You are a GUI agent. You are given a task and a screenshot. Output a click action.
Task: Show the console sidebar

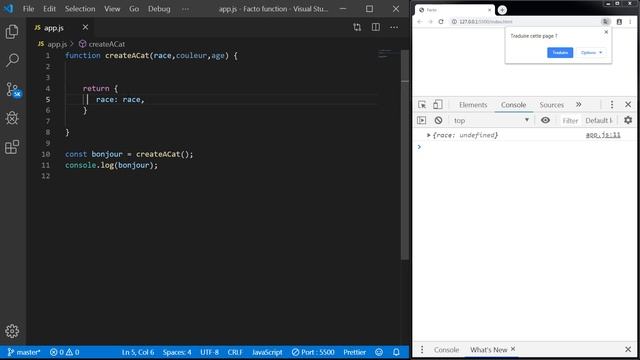(x=421, y=120)
